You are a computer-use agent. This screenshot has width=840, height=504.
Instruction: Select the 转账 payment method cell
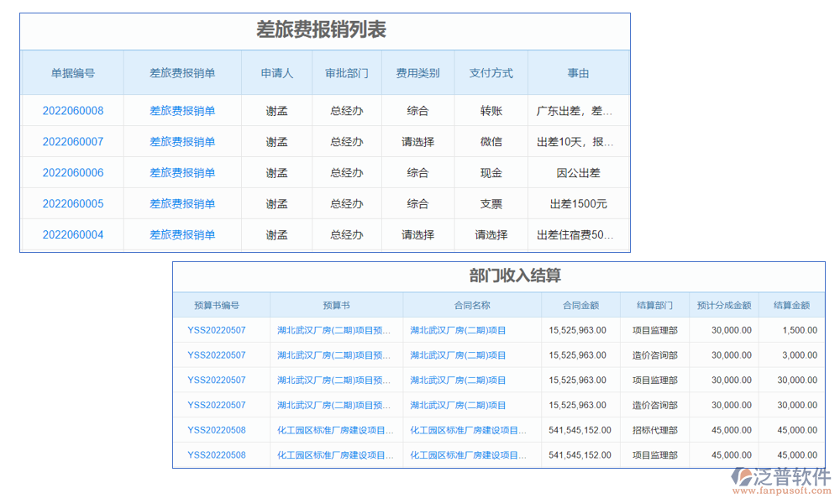point(491,110)
